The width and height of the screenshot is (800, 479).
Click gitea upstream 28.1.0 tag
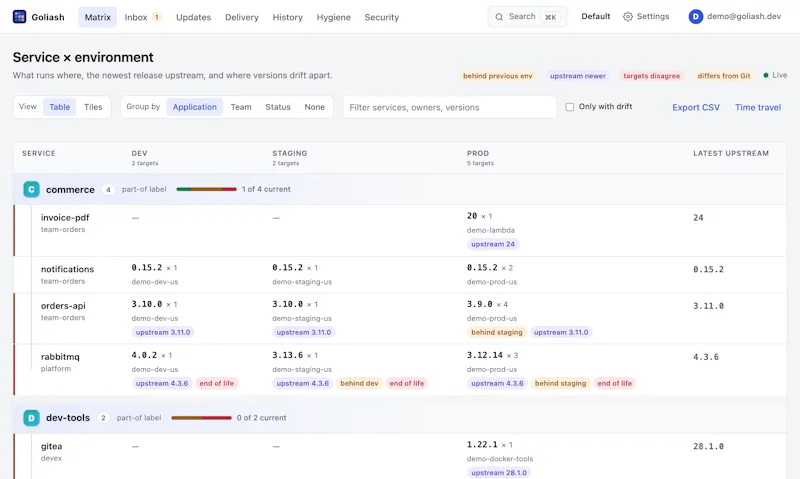(x=498, y=473)
